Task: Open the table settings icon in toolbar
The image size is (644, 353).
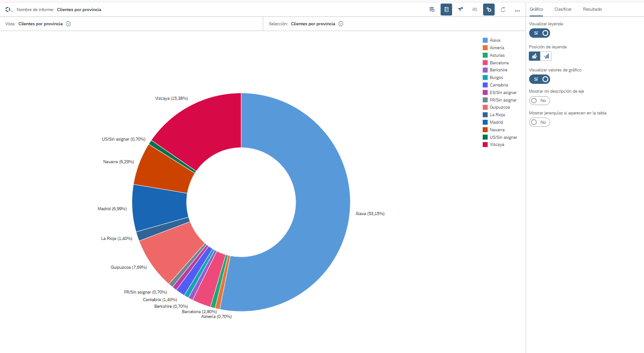Action: pos(432,9)
